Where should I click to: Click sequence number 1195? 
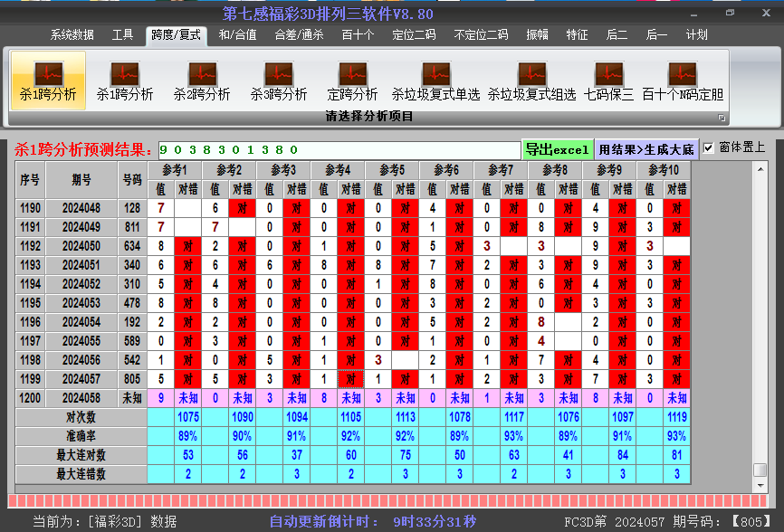pos(30,303)
